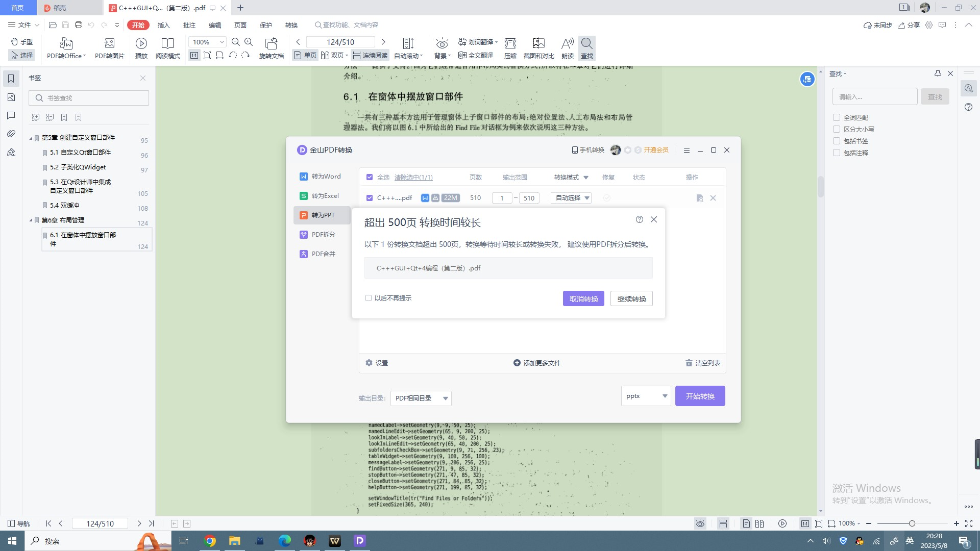
Task: Click the 清除选中(1/1) link
Action: pos(413,178)
